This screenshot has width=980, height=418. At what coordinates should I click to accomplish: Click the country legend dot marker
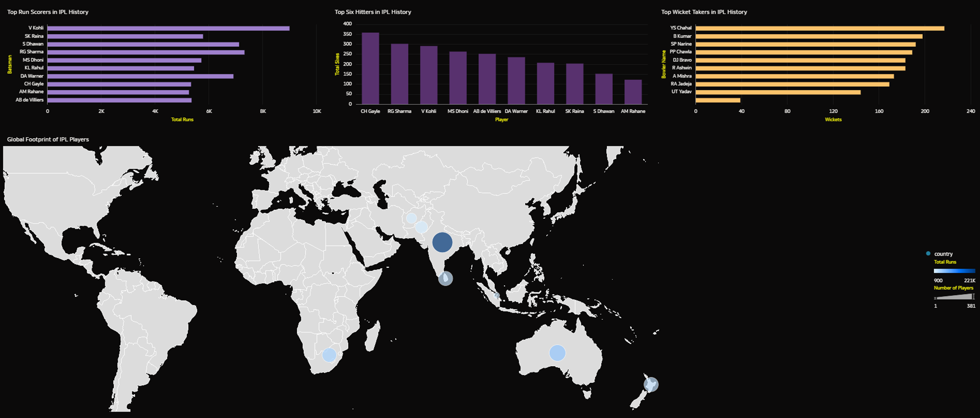coord(928,253)
